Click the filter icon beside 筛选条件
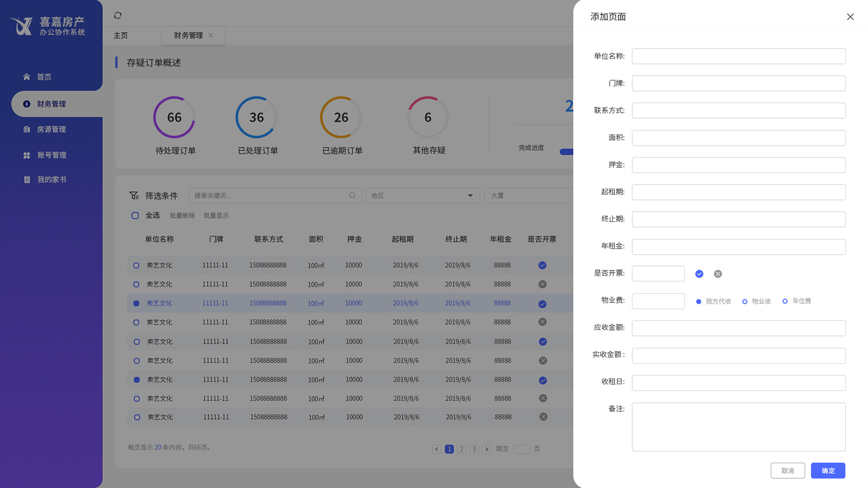The width and height of the screenshot is (868, 488). 134,195
